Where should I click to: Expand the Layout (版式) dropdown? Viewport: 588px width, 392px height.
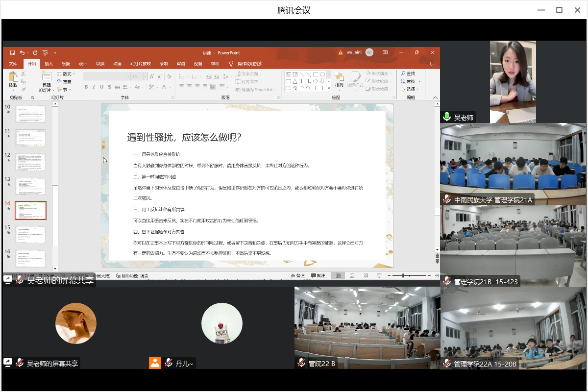click(66, 74)
